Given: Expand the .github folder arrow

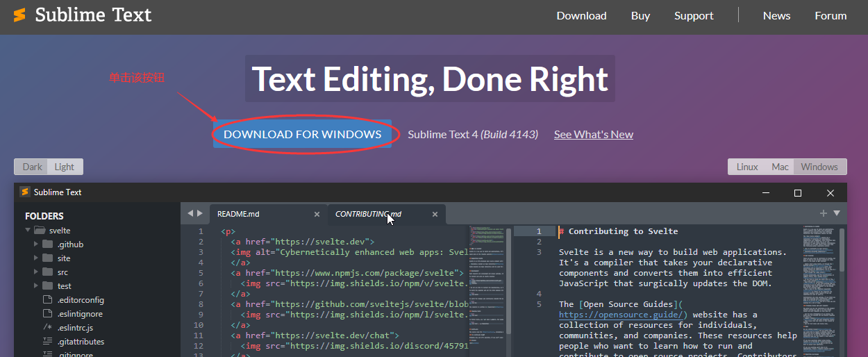Looking at the screenshot, I should (36, 244).
